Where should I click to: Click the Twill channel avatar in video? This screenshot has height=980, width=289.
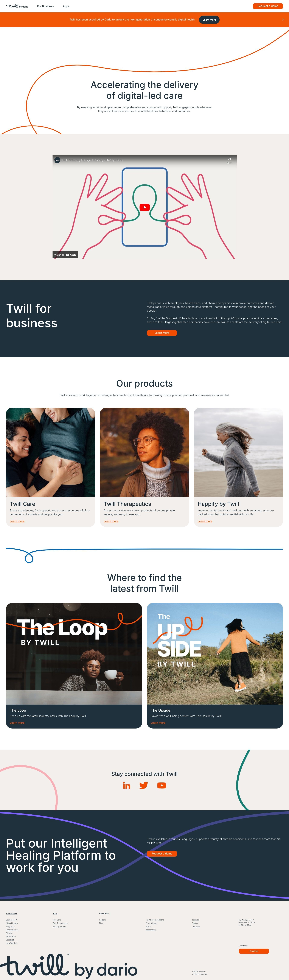pos(57,160)
